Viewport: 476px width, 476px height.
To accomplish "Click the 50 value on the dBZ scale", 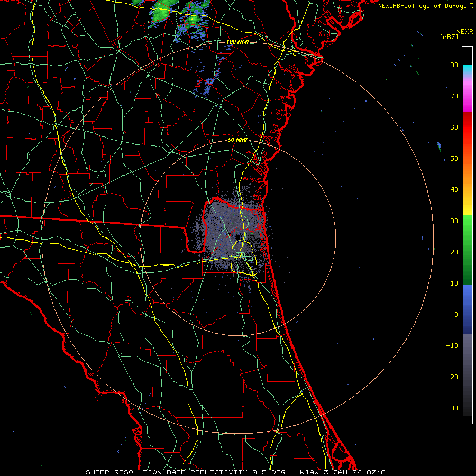I will 454,159.
